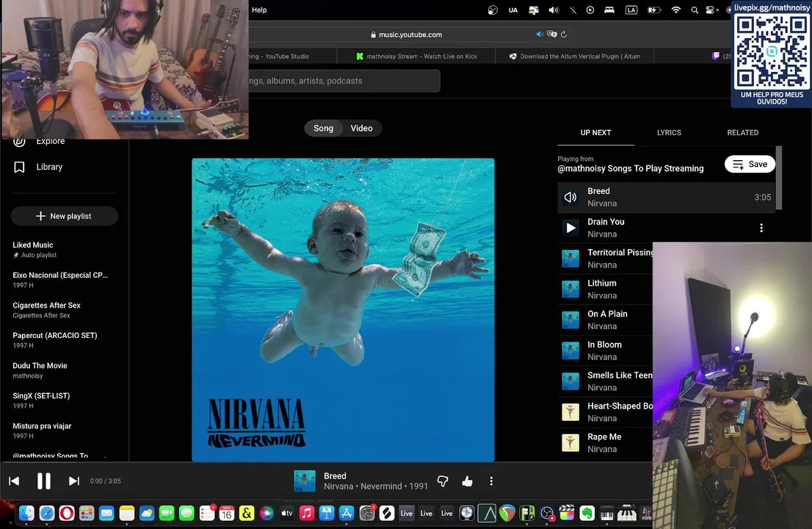Switch to Song mode
The image size is (812, 529).
(x=323, y=128)
